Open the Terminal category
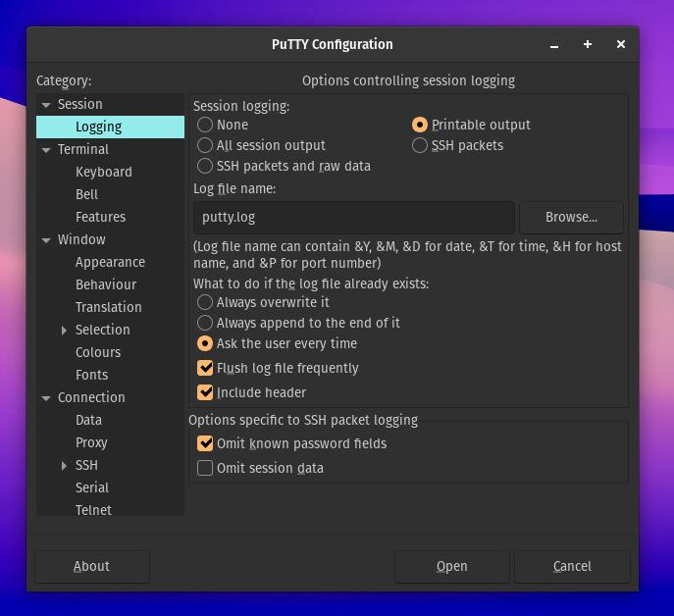Screen dimensions: 674x616 [83, 149]
